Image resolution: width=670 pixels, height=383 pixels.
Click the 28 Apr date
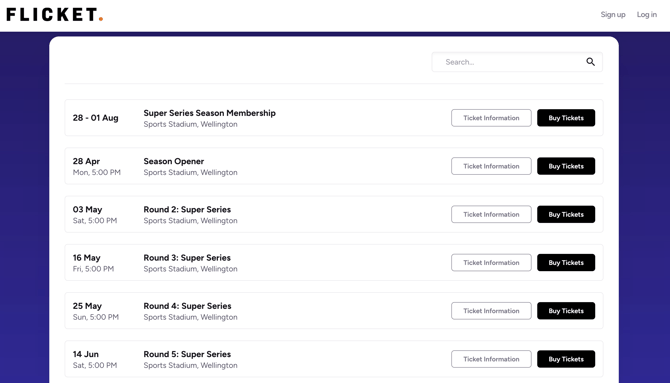(x=86, y=162)
